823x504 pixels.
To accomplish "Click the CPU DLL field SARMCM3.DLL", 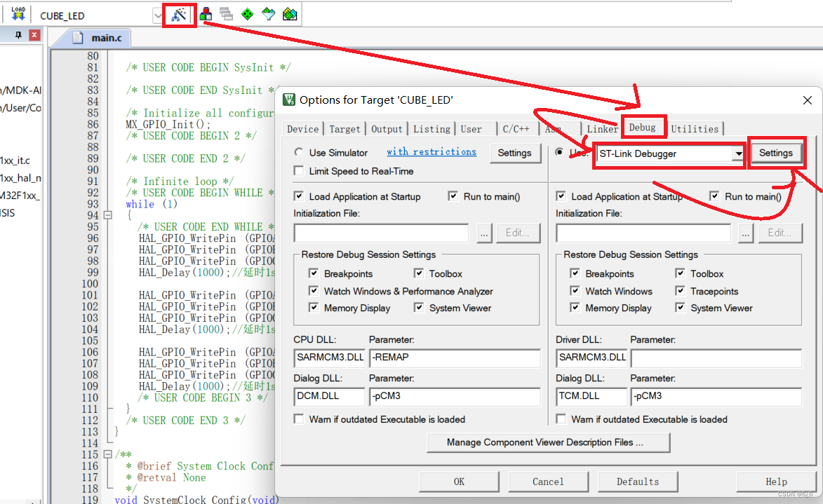I will 330,357.
